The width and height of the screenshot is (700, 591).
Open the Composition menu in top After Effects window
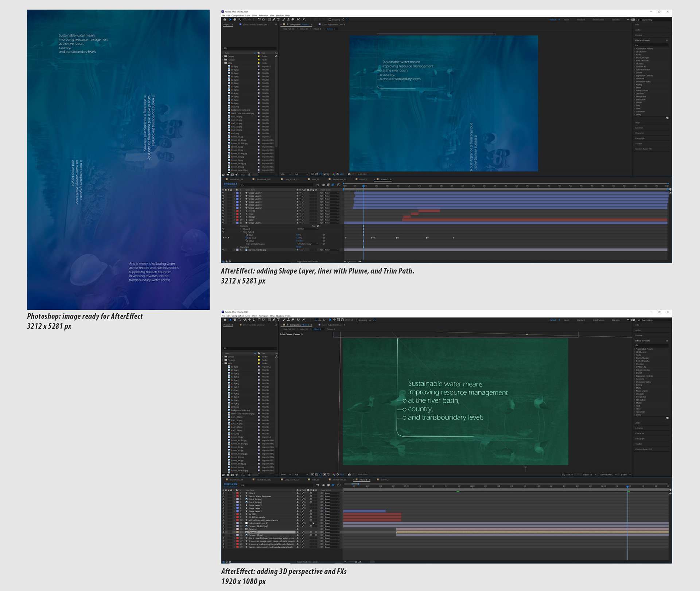[237, 15]
